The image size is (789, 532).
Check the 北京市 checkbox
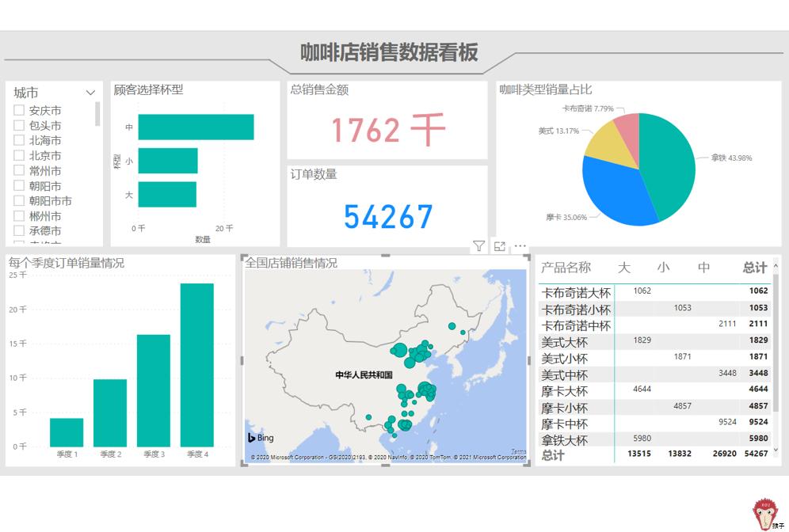click(x=19, y=156)
